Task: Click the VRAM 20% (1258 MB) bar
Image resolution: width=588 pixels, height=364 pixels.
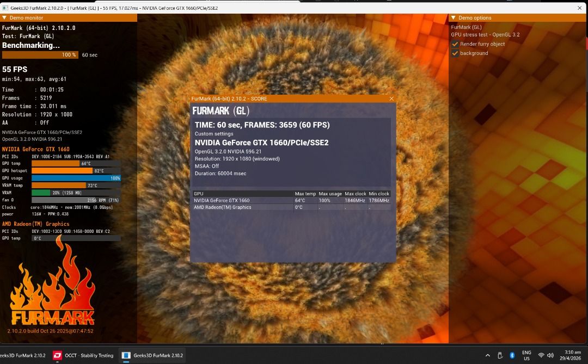Action: [x=76, y=193]
